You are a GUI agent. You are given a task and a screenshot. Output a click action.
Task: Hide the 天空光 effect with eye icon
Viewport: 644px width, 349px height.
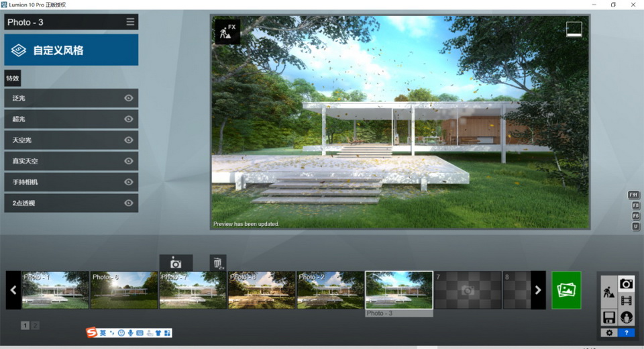[129, 140]
